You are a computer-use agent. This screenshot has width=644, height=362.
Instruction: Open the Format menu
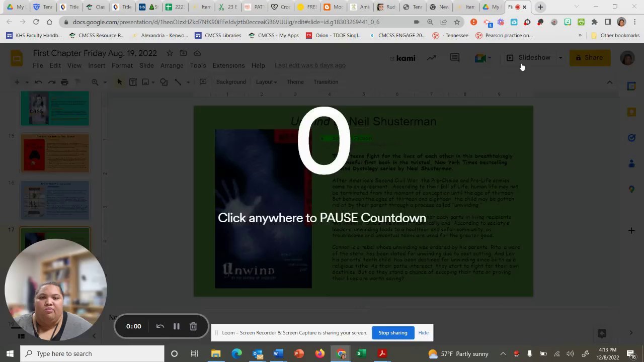[x=122, y=65]
